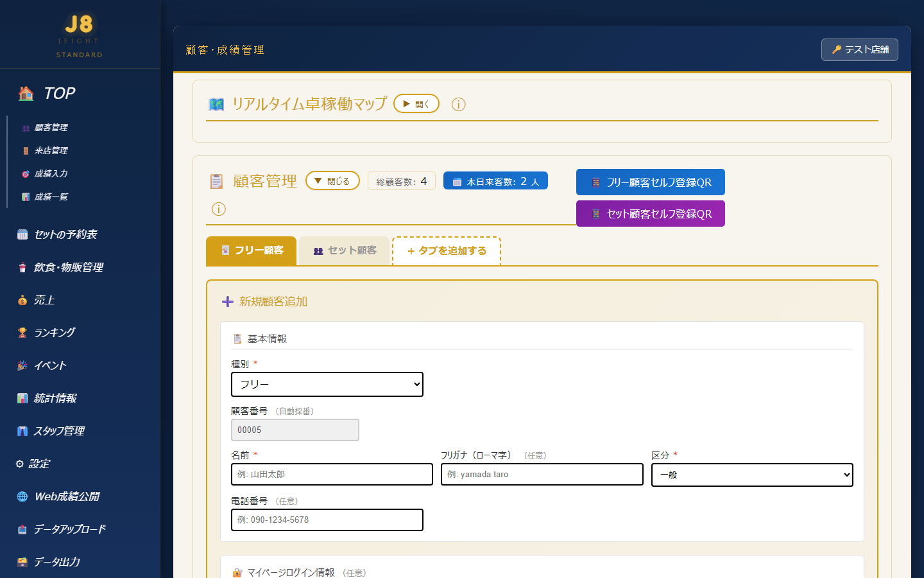Open the 種別 dropdown
Screen dimensions: 924x578
(327, 385)
